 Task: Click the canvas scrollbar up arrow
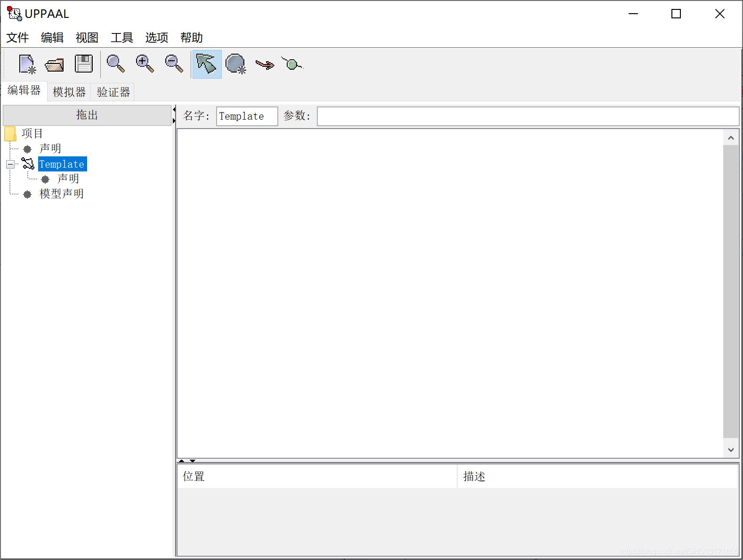click(731, 138)
